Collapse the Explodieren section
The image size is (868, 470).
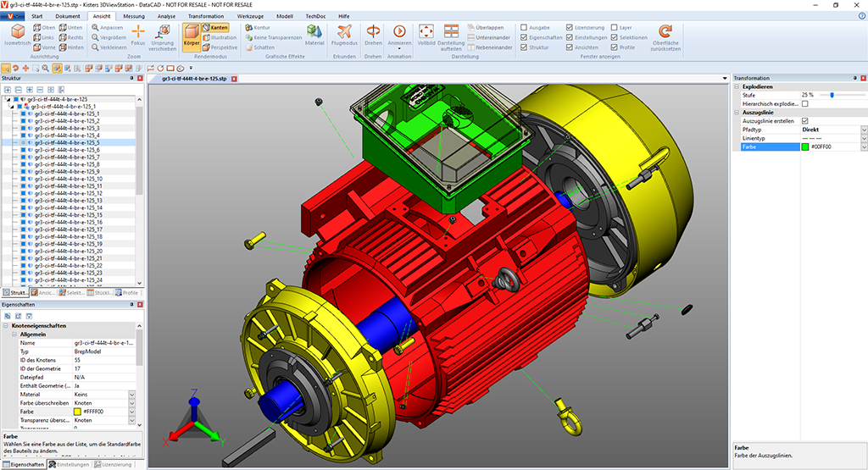[x=737, y=87]
